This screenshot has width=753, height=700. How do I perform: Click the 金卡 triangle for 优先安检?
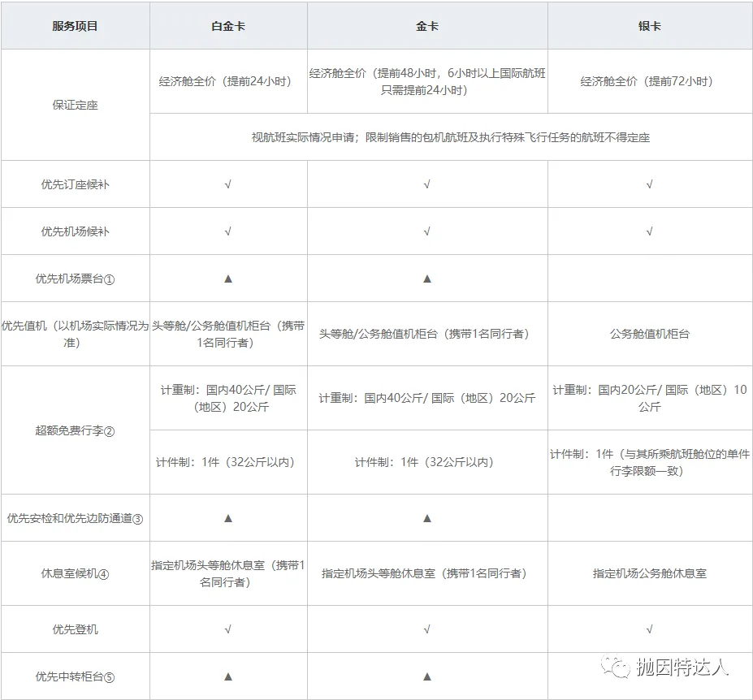pyautogui.click(x=427, y=518)
